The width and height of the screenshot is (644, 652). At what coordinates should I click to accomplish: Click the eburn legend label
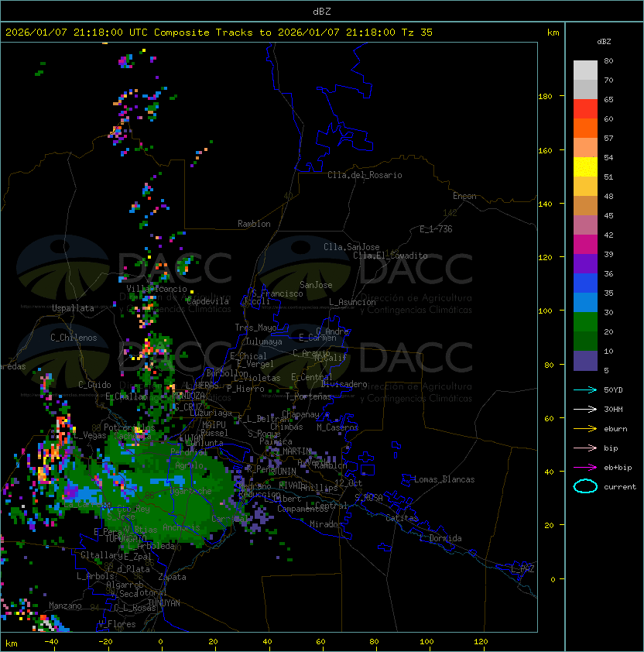click(615, 429)
